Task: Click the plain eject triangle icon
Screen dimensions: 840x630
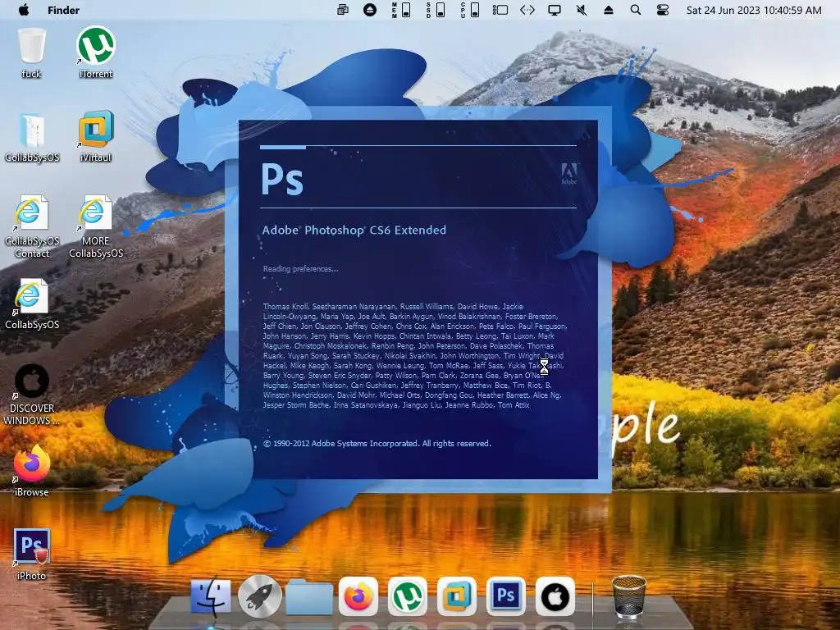Action: click(608, 10)
